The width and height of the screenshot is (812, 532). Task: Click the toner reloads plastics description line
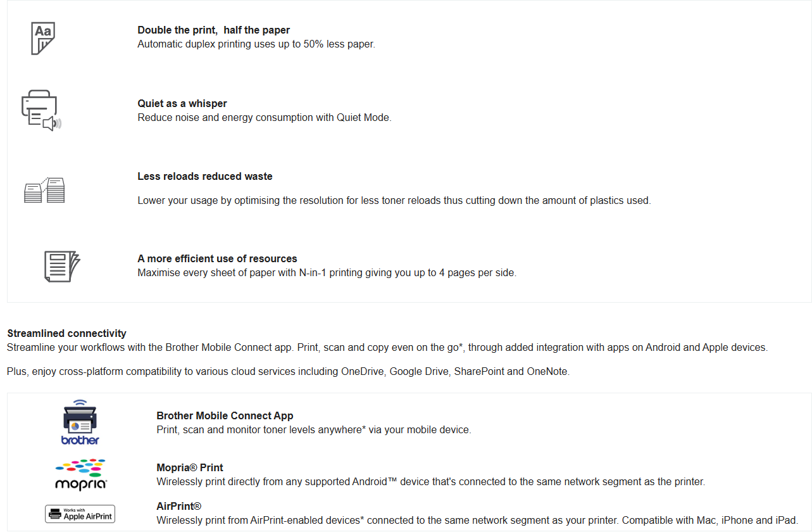pos(394,200)
